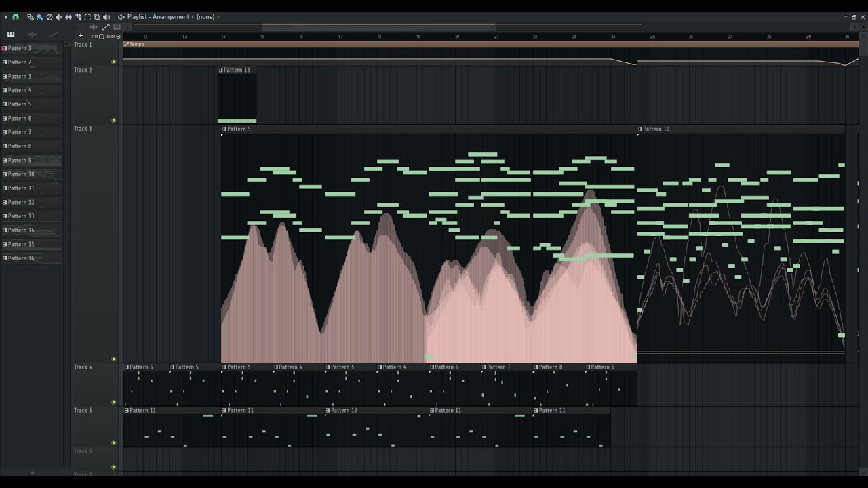Jump to bar 17 on the timeline ruler
This screenshot has height=488, width=868.
tap(340, 37)
